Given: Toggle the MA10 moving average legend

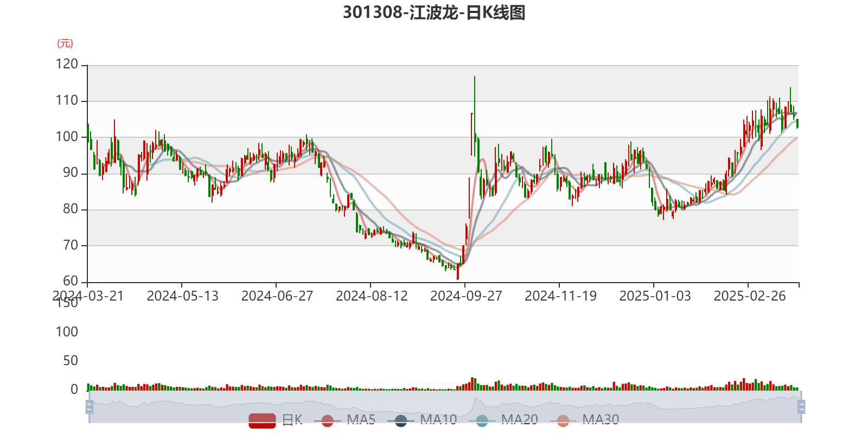Looking at the screenshot, I should [422, 420].
